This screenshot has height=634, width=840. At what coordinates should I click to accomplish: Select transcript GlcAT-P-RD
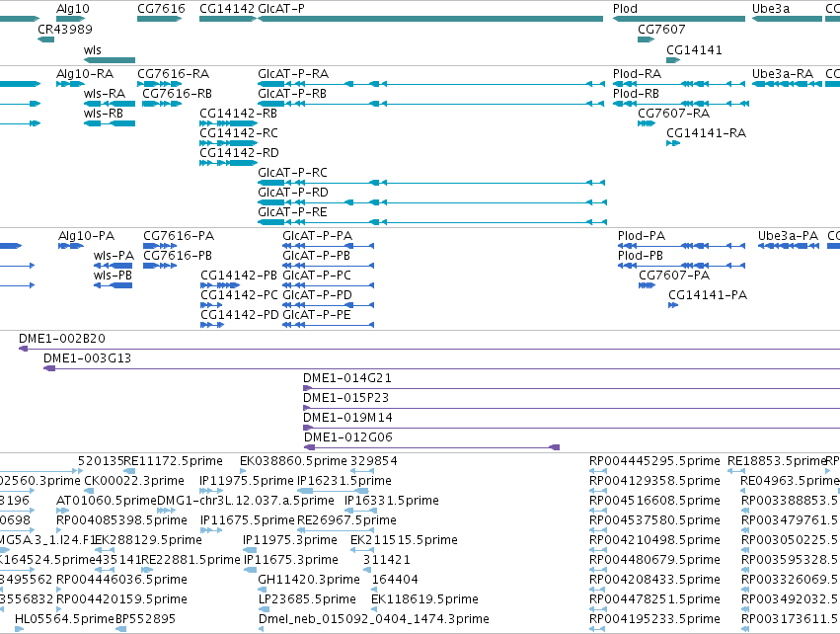coord(293,192)
